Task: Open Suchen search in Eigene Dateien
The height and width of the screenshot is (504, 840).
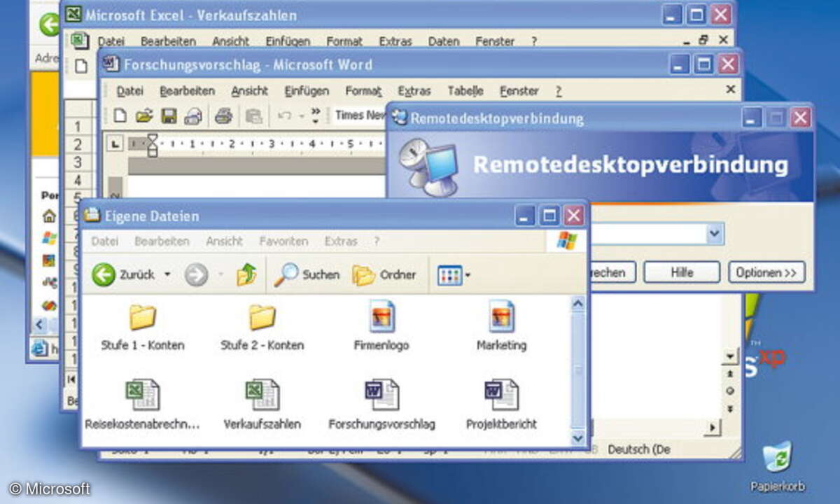Action: coord(307,275)
